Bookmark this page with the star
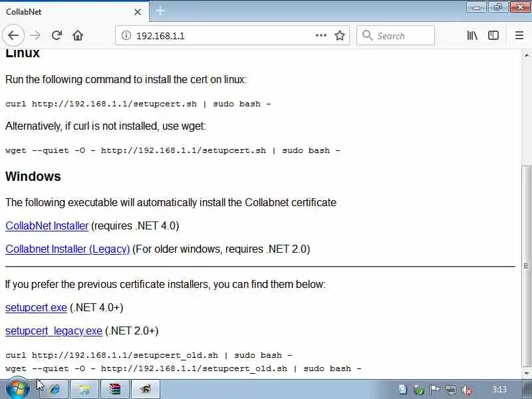This screenshot has height=399, width=532. point(340,35)
